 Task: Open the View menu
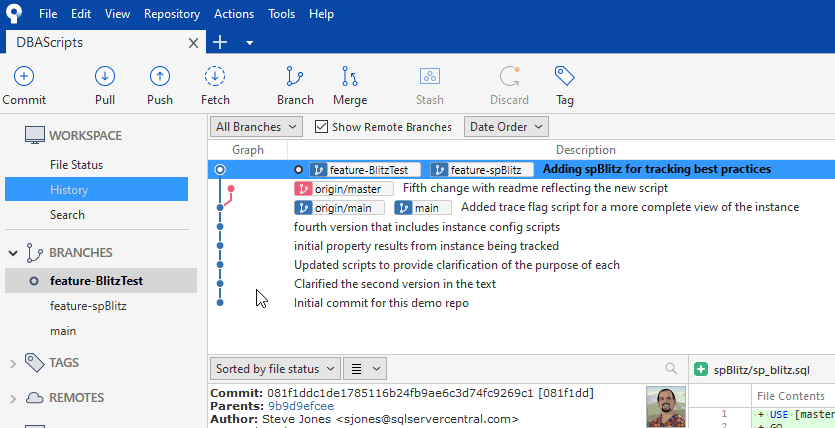tap(117, 14)
